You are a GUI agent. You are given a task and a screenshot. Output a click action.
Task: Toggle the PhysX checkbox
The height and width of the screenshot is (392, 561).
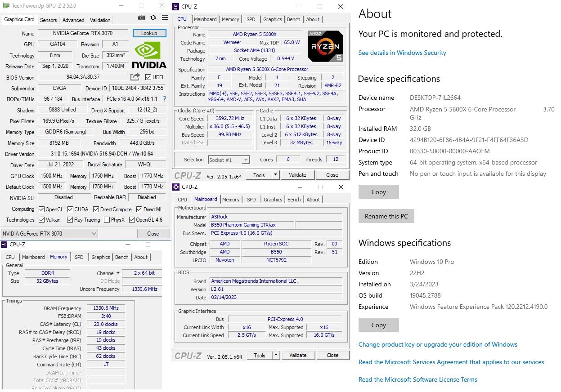107,220
